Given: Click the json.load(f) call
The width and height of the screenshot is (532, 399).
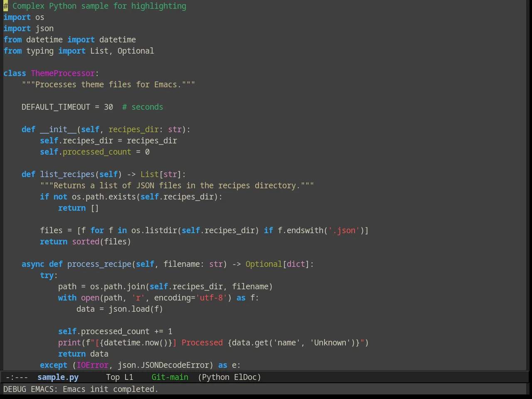Looking at the screenshot, I should pos(136,309).
